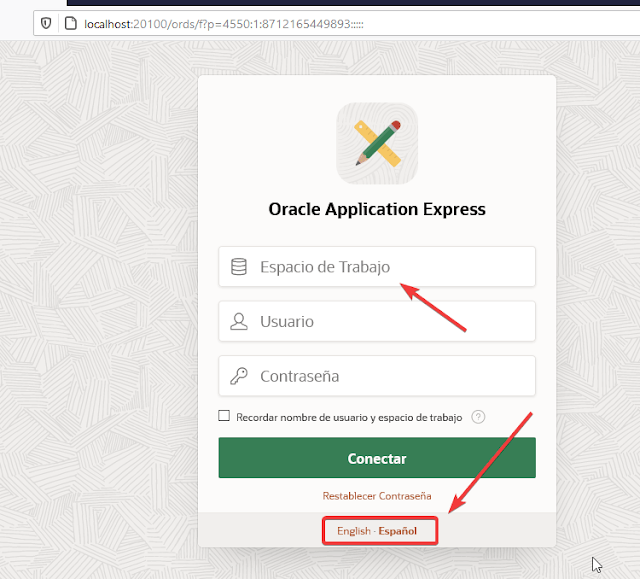
Task: Click the database icon in workspace field
Action: pyautogui.click(x=238, y=267)
